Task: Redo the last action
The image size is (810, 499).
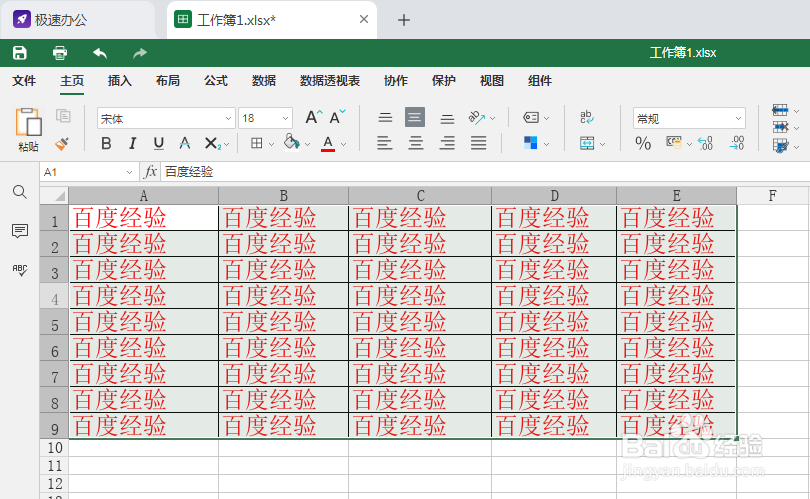Action: coord(140,53)
